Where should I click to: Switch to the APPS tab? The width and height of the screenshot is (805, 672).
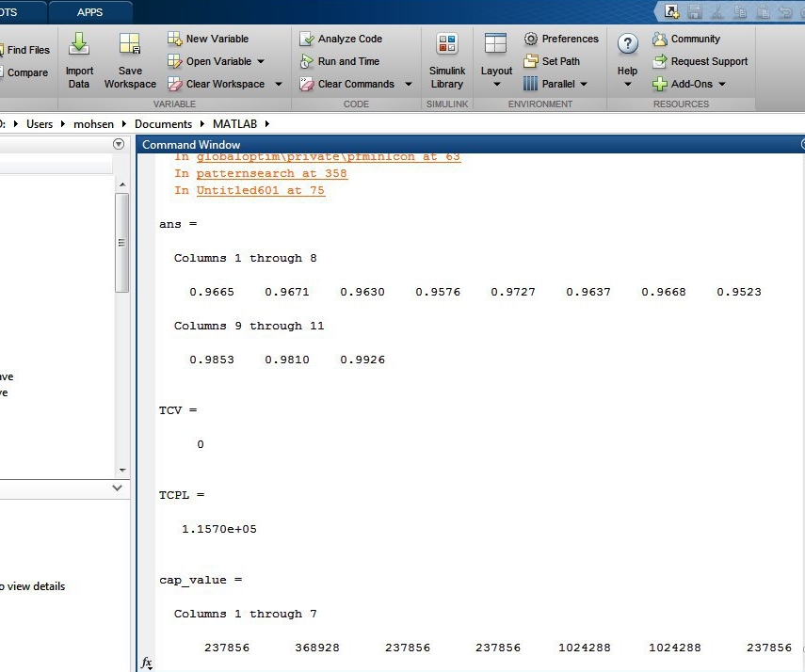(x=90, y=12)
